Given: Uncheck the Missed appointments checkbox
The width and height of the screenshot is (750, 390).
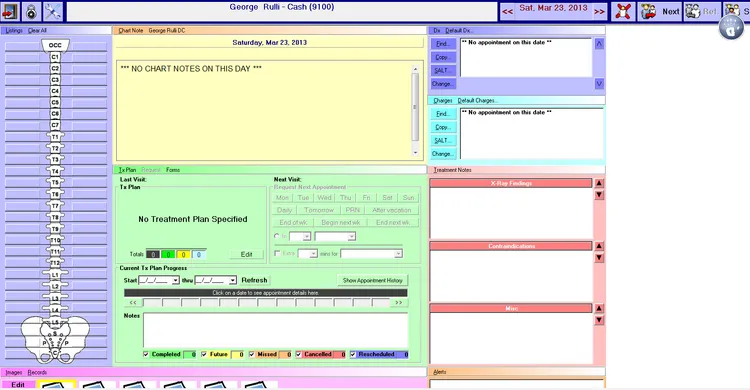Looking at the screenshot, I should click(252, 355).
